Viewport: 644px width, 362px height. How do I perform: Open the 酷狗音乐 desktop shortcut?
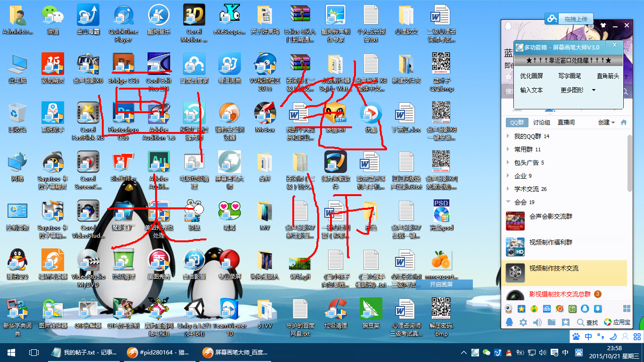(159, 20)
